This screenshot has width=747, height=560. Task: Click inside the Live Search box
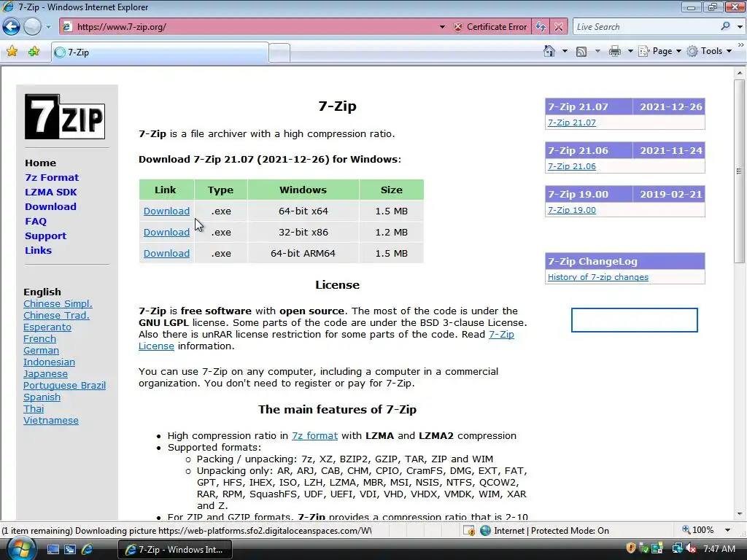[x=646, y=27]
